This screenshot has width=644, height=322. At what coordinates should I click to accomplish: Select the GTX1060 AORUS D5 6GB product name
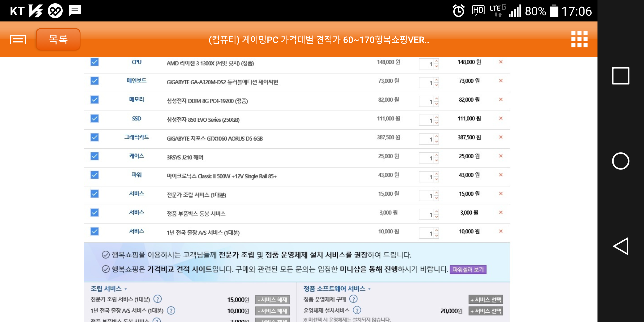(x=214, y=138)
